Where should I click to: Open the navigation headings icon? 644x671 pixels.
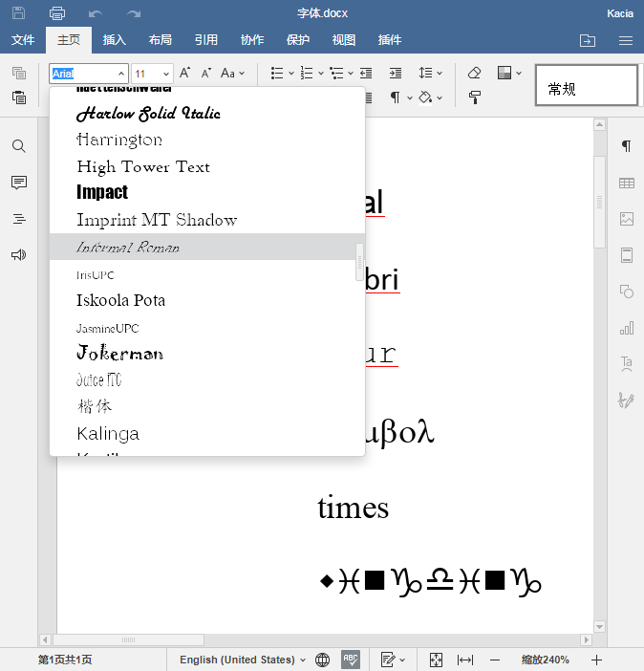(x=19, y=219)
